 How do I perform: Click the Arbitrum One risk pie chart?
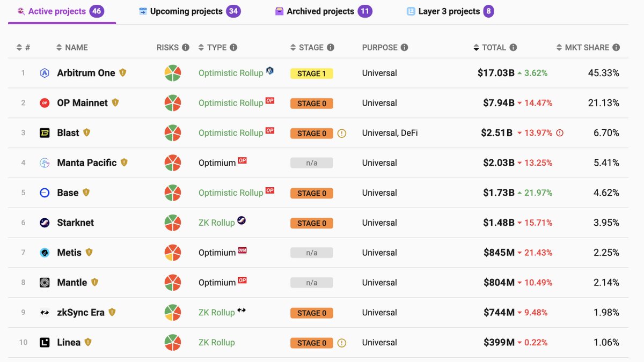pyautogui.click(x=173, y=73)
